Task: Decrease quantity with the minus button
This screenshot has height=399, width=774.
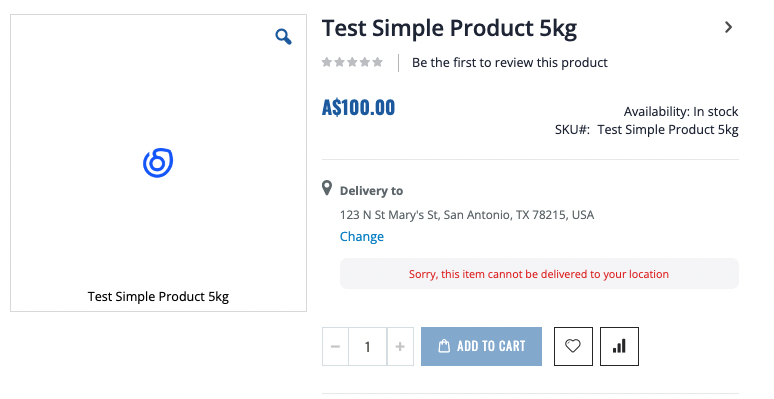Action: click(x=335, y=347)
